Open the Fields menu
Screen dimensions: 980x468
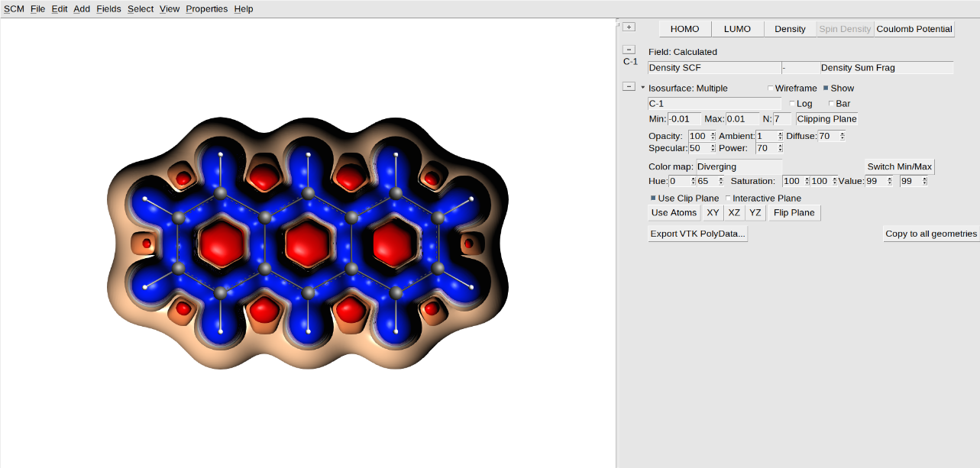click(108, 8)
